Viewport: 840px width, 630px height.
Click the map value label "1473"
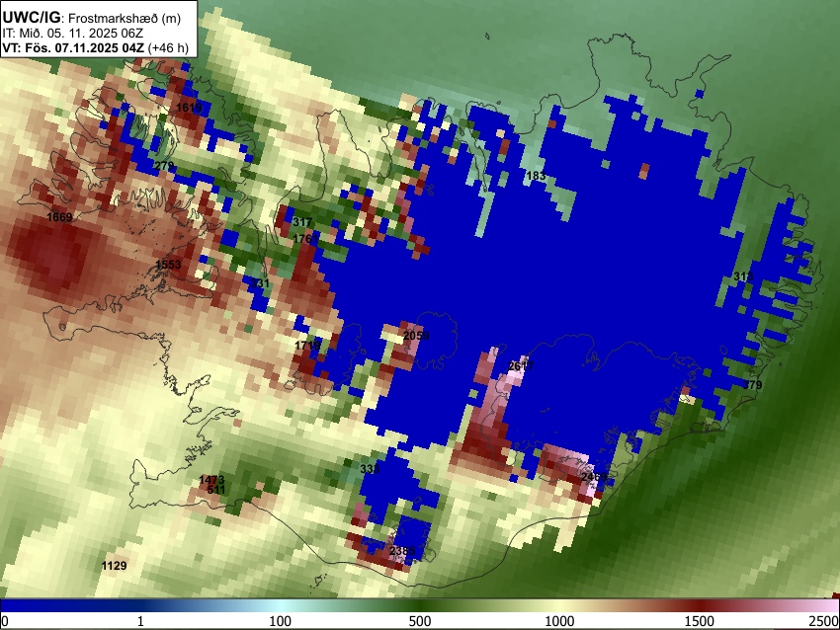pos(211,480)
